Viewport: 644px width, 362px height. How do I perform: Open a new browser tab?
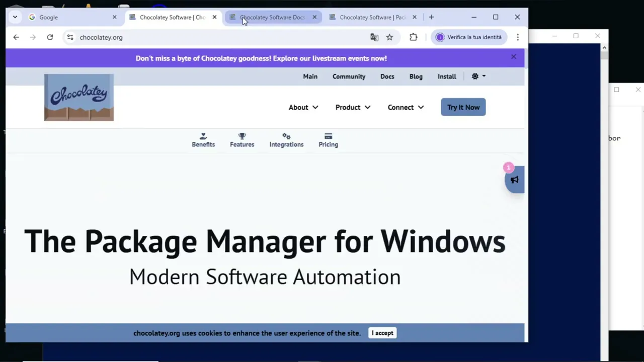coord(431,17)
